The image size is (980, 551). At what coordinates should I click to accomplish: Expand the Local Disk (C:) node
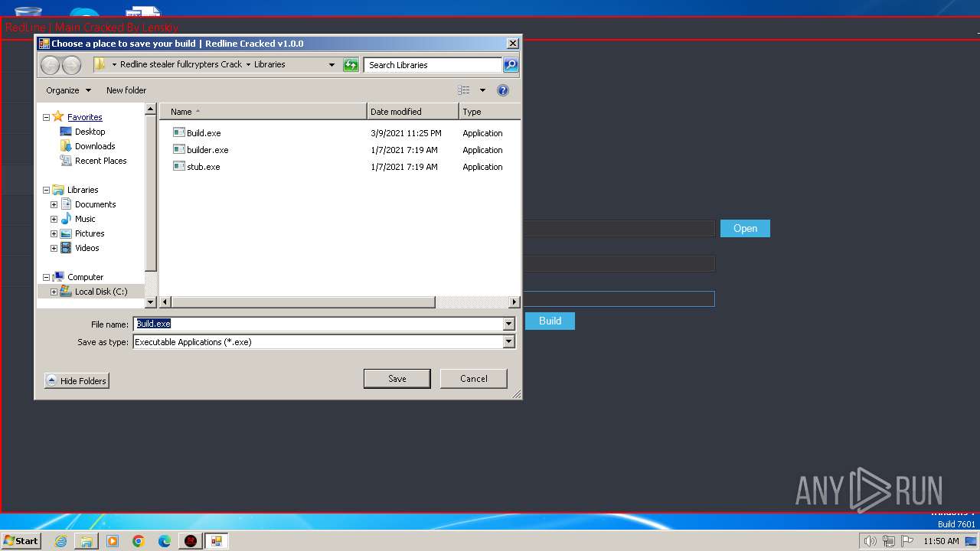(54, 292)
